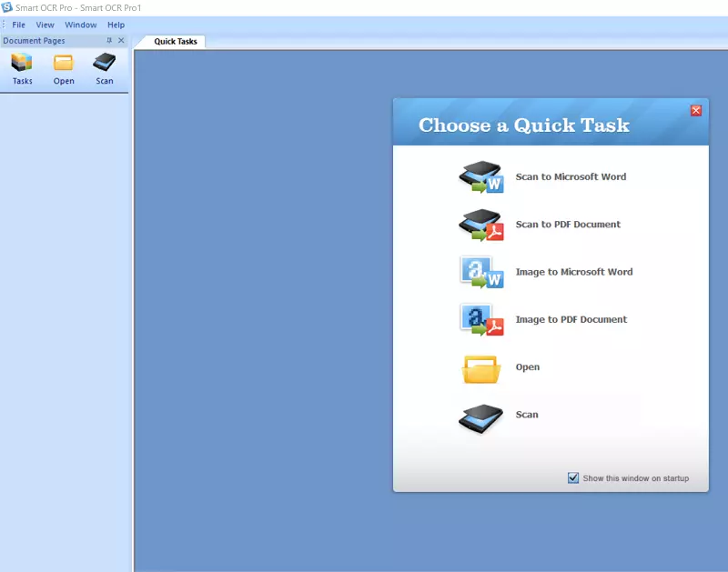Open the File menu
Image resolution: width=728 pixels, height=572 pixels.
click(18, 25)
